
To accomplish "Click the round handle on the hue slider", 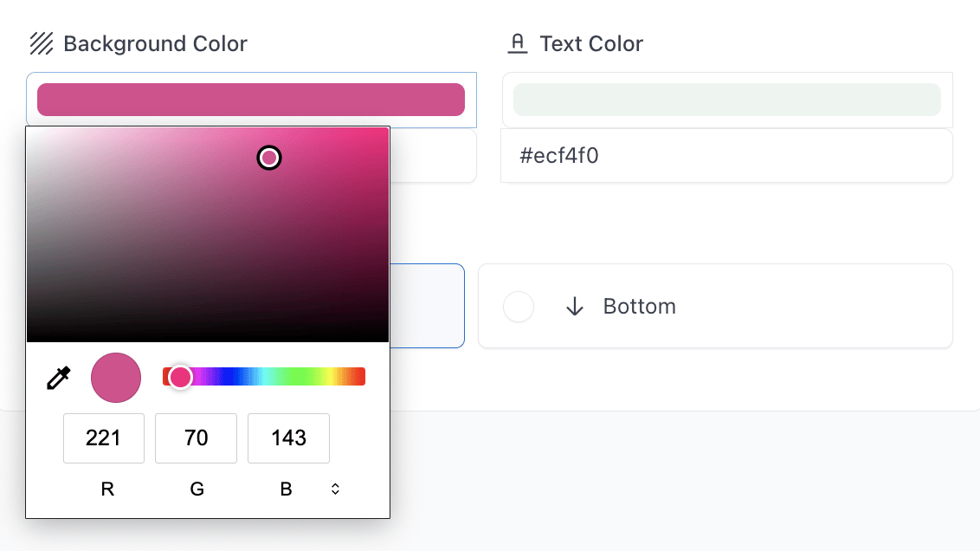I will pos(180,376).
